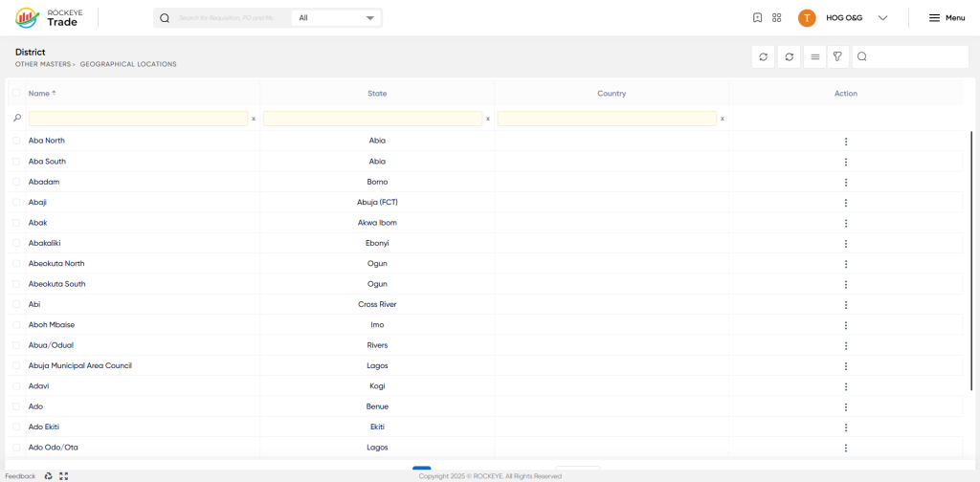Click the funnel filter icon
980x482 pixels.
837,56
